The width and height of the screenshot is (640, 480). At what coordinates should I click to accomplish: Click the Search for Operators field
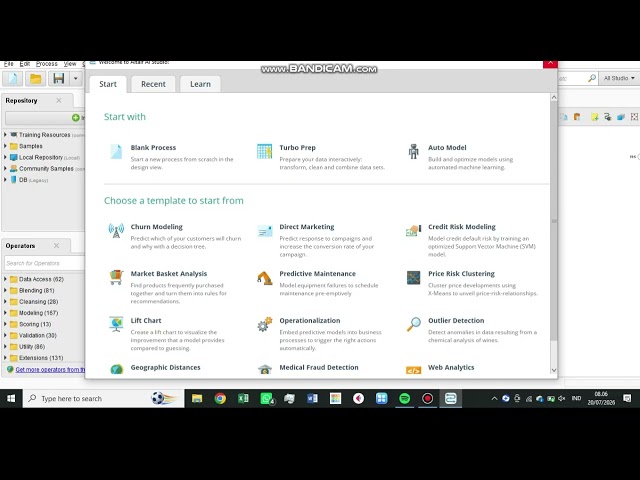pyautogui.click(x=44, y=263)
